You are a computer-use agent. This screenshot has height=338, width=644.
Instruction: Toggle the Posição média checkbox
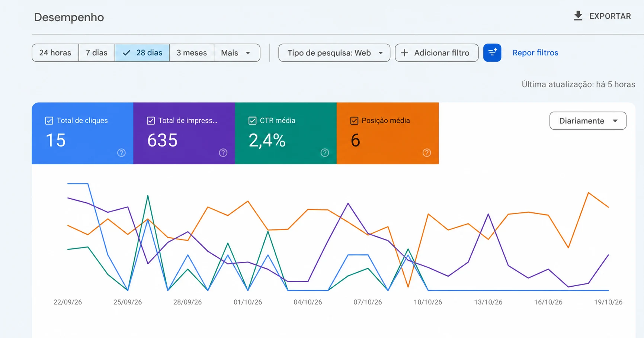(354, 120)
